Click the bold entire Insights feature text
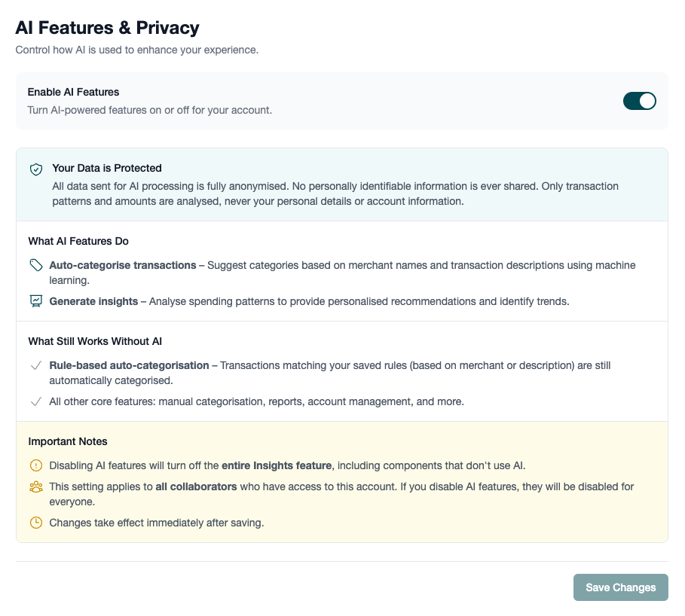Image resolution: width=685 pixels, height=616 pixels. (x=277, y=465)
